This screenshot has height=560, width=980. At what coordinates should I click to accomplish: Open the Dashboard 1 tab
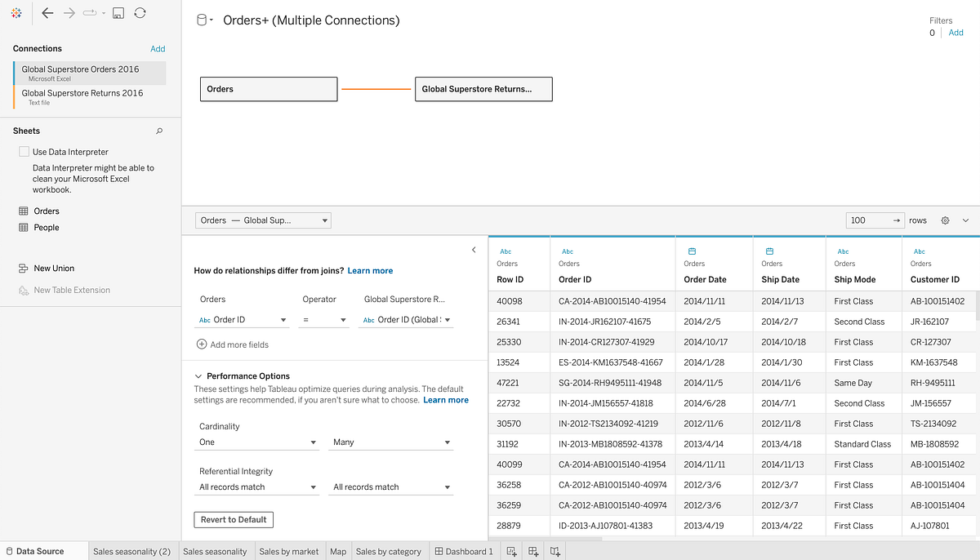click(464, 551)
